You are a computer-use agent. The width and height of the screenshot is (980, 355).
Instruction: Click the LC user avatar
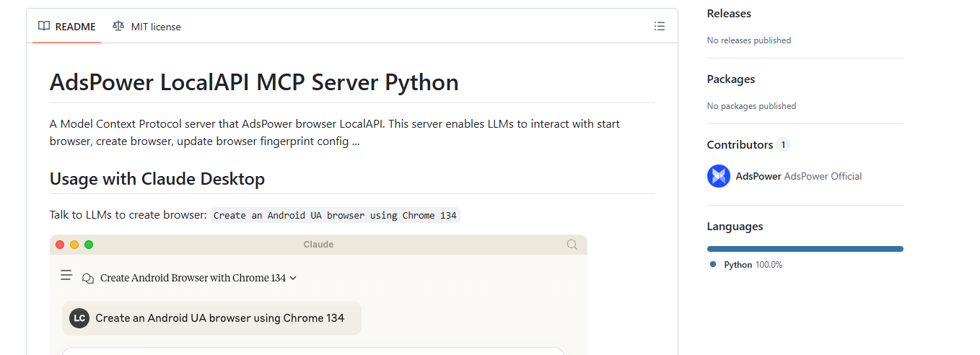79,318
